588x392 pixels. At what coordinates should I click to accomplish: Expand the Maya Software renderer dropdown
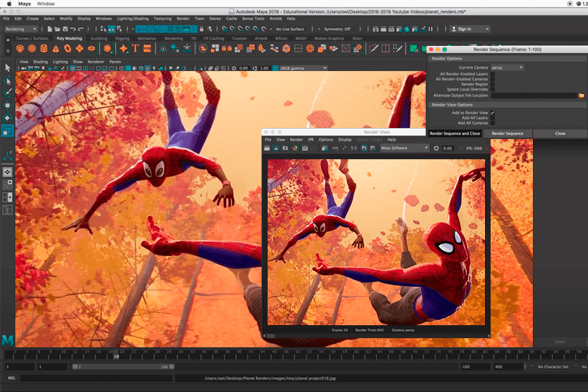tap(404, 148)
